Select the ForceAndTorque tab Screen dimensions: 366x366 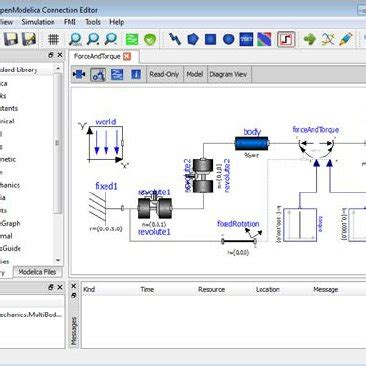(x=104, y=56)
